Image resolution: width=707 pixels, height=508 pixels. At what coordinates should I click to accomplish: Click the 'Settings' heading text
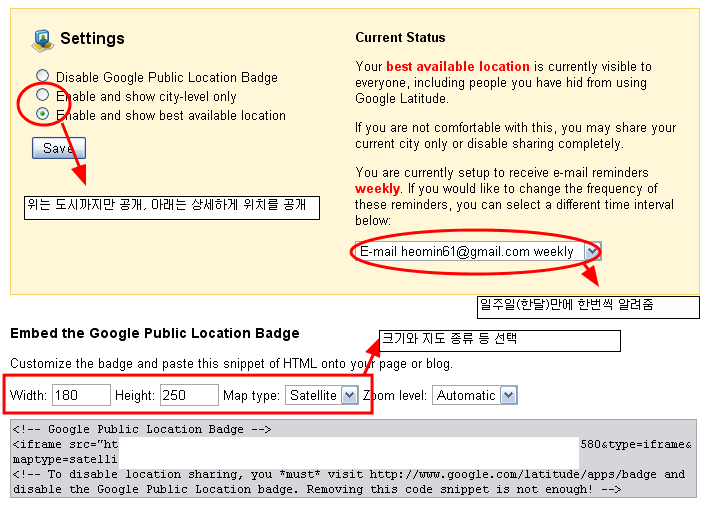pyautogui.click(x=92, y=38)
